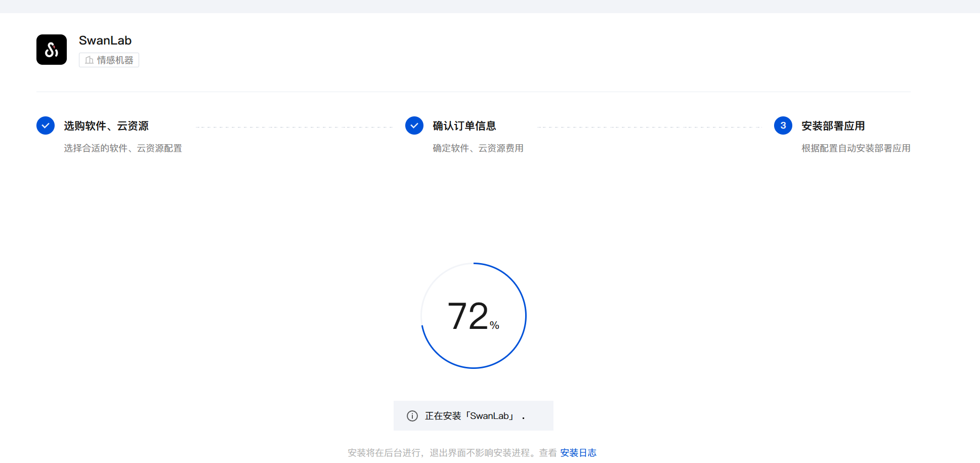The height and width of the screenshot is (463, 980).
Task: Click the SwanLab application title text
Action: coord(105,40)
